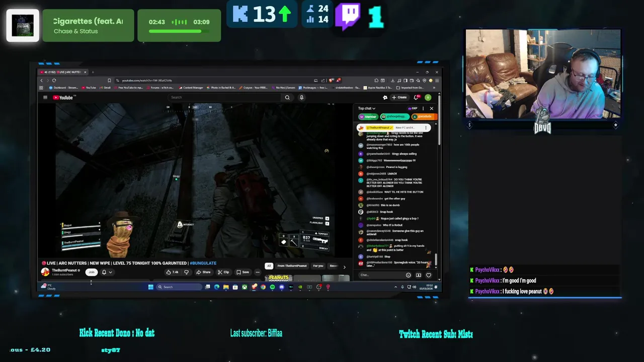Open File Explorer from the taskbar
Image resolution: width=644 pixels, height=362 pixels.
tap(226, 287)
